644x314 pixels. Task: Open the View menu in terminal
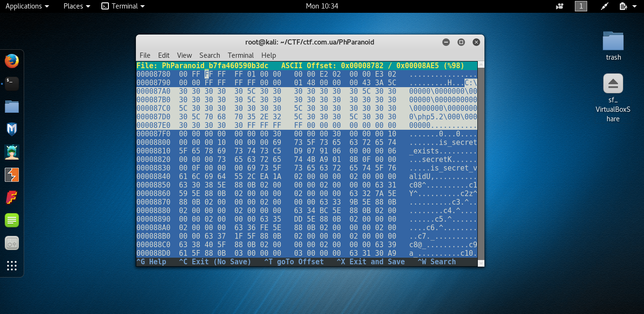coord(184,55)
